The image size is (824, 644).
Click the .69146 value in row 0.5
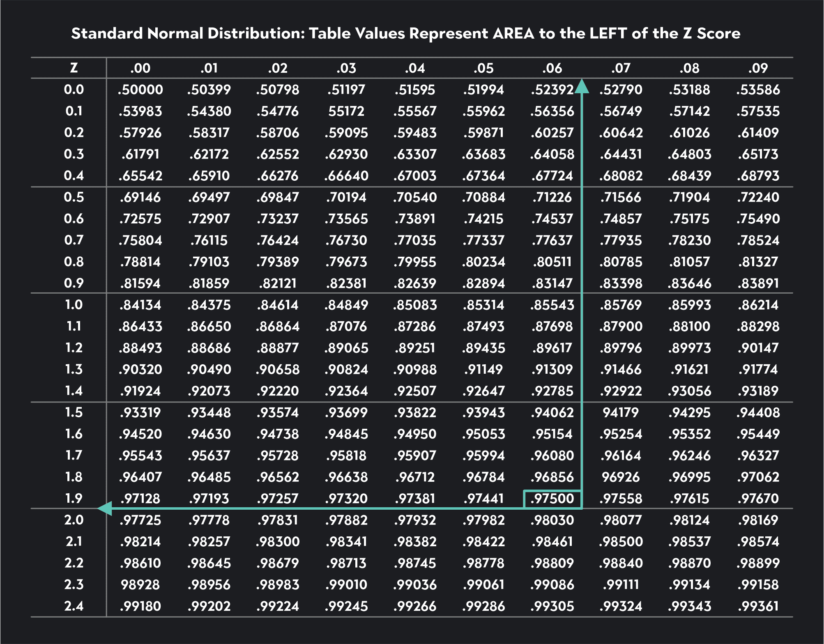point(140,198)
